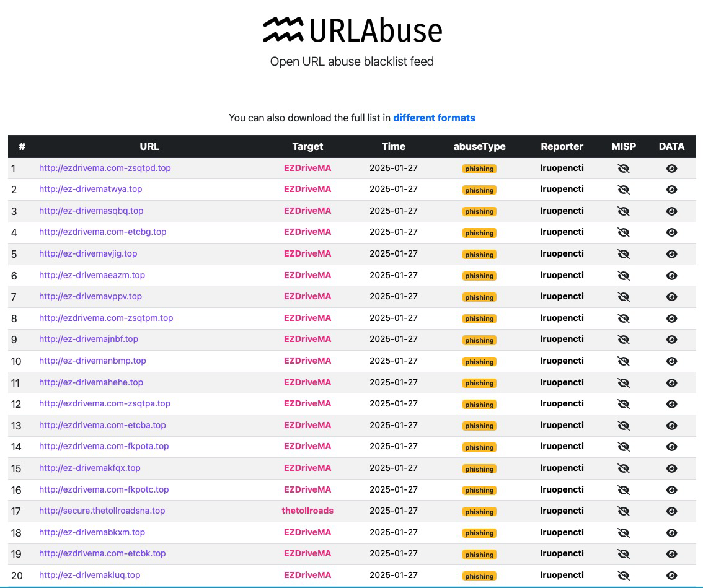Open DATA eye icon in row 9
This screenshot has width=703, height=588.
(671, 340)
